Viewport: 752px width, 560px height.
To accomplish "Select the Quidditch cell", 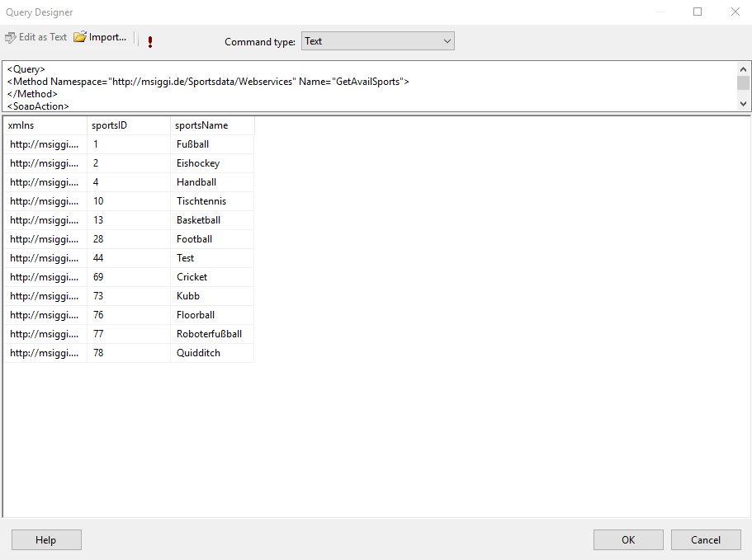I will (x=211, y=353).
